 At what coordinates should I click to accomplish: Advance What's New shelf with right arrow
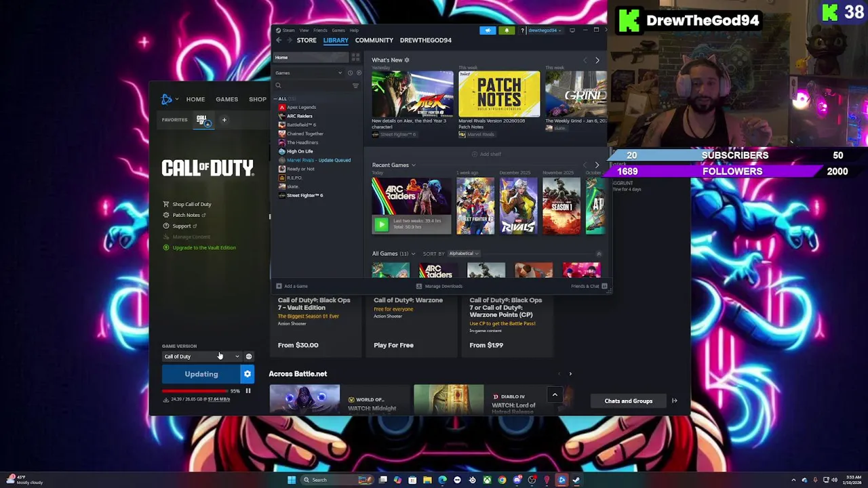point(597,60)
